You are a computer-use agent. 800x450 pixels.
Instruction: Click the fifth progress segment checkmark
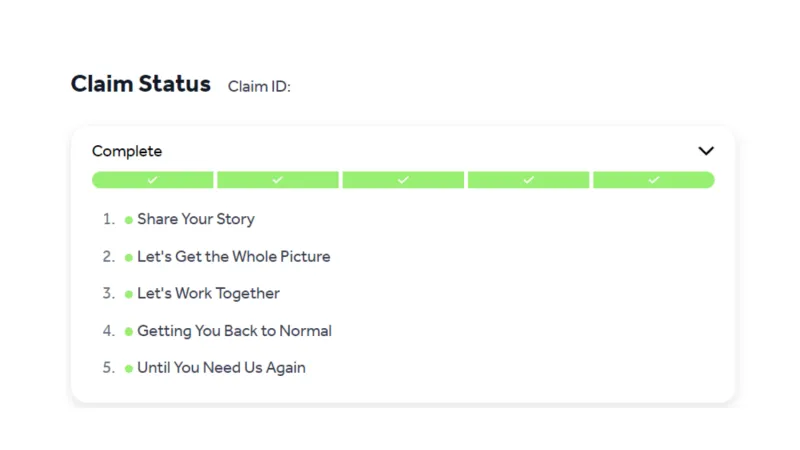pos(654,180)
